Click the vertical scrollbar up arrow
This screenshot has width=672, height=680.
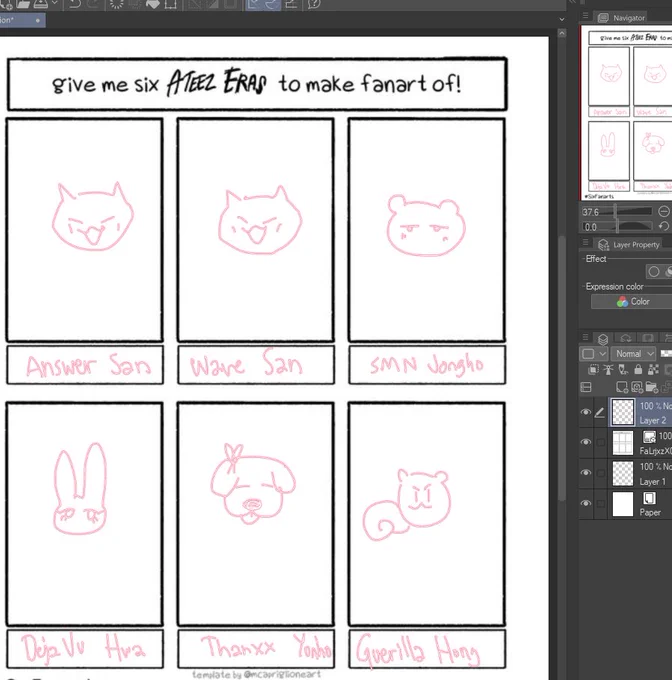562,33
